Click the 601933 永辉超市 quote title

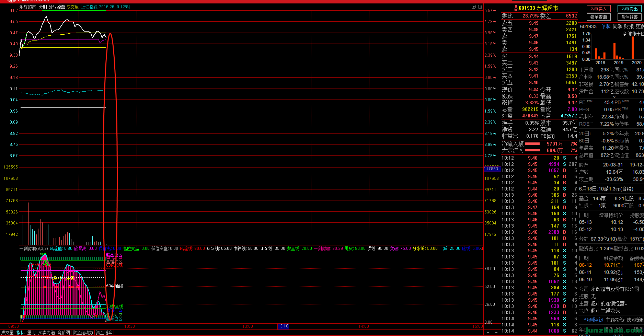(538, 8)
